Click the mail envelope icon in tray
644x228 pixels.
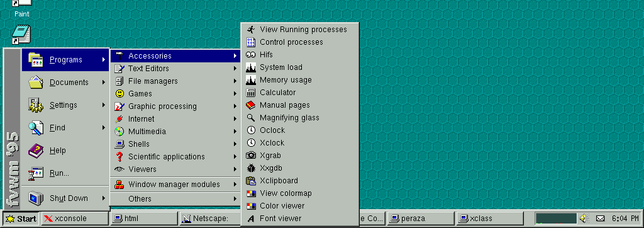click(x=600, y=218)
